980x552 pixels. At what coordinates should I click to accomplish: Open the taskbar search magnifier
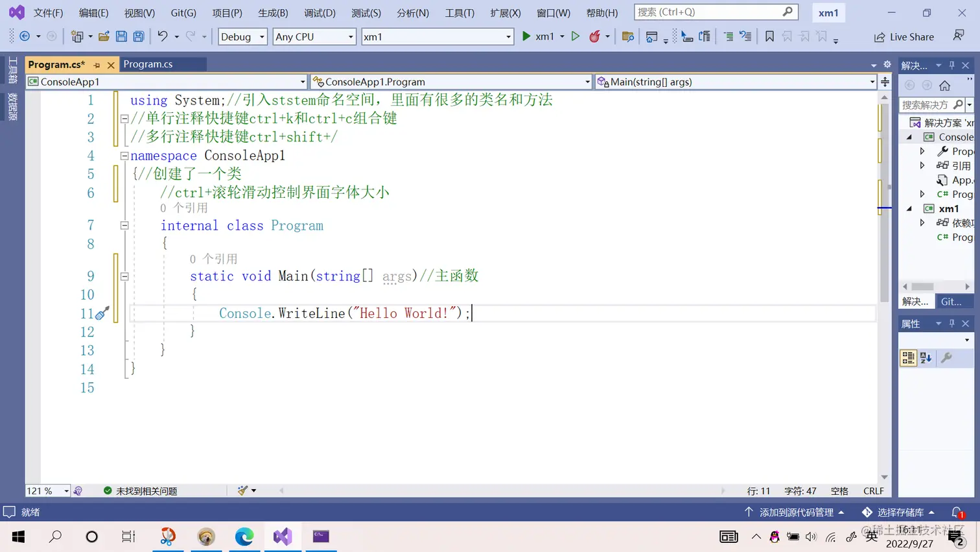(x=56, y=536)
